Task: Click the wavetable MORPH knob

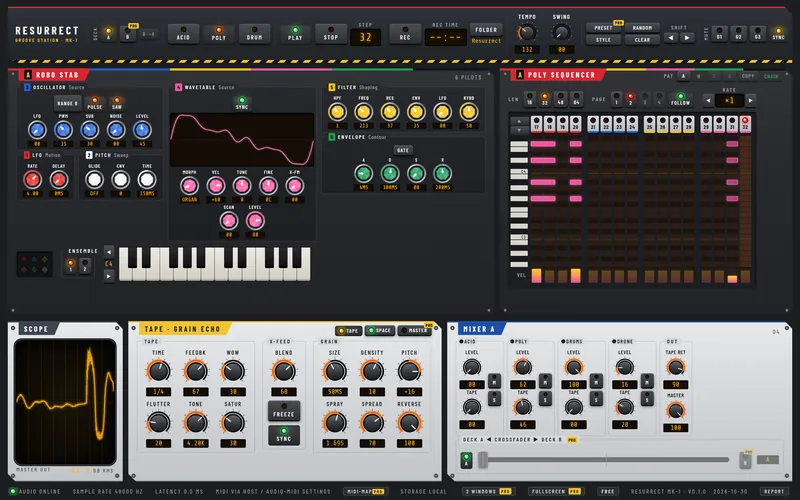Action: tap(189, 186)
